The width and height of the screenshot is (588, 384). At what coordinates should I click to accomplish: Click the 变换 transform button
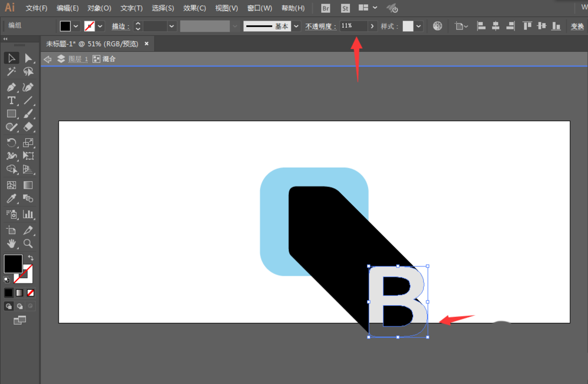point(577,26)
